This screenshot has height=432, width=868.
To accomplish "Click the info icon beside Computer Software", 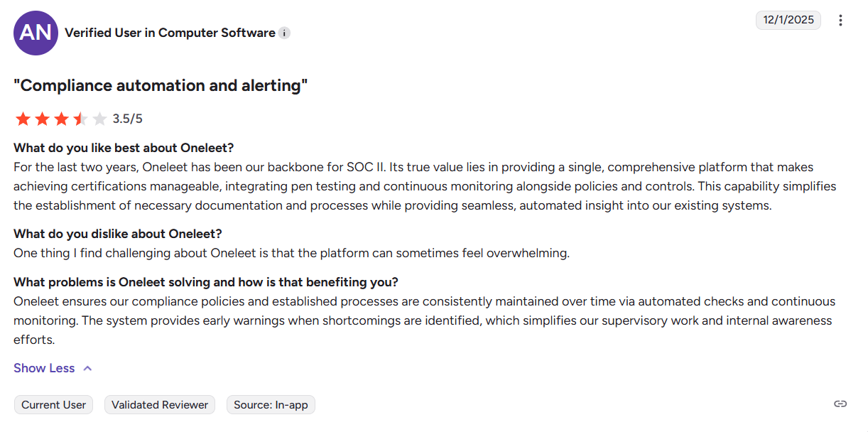I will [284, 33].
